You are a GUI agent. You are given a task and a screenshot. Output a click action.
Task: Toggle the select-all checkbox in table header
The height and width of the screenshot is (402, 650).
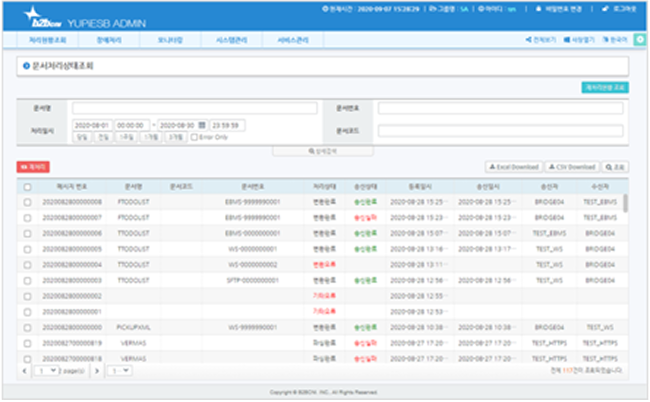pos(27,187)
